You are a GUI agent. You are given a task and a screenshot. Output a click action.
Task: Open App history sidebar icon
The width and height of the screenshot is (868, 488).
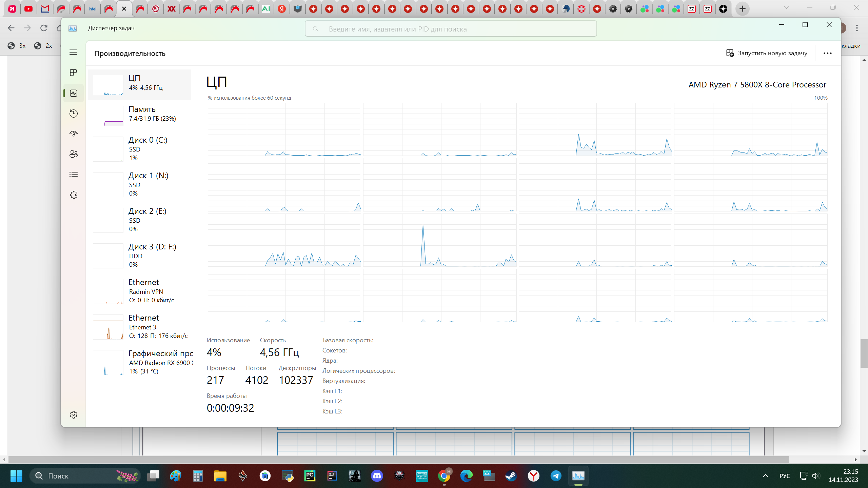click(73, 113)
